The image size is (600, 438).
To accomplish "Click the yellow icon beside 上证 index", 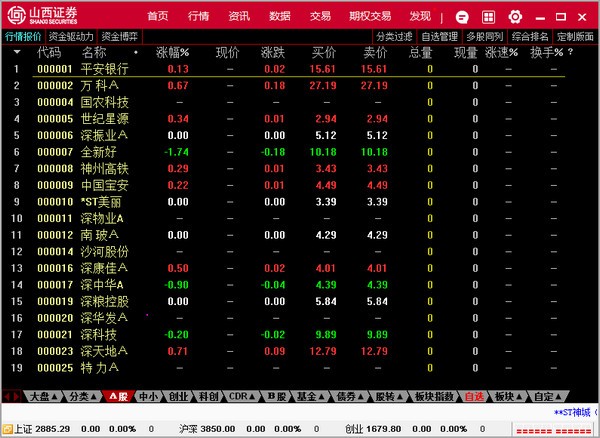I will click(8, 428).
